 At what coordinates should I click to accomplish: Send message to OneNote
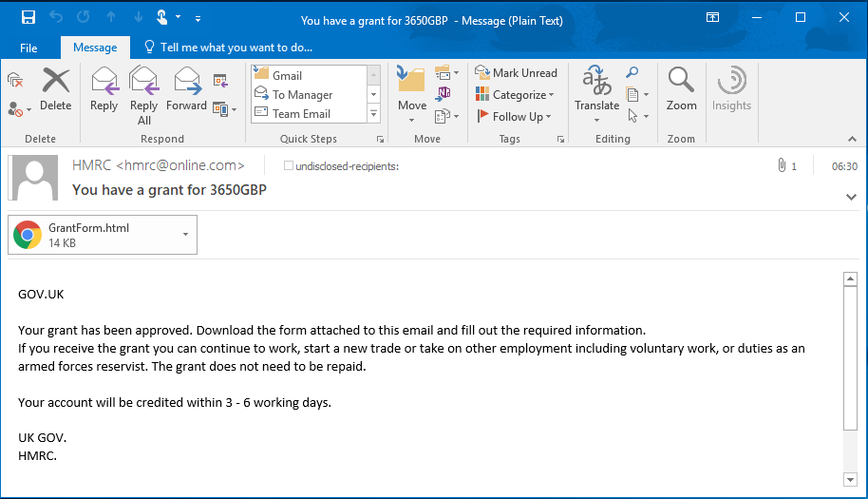pyautogui.click(x=443, y=93)
